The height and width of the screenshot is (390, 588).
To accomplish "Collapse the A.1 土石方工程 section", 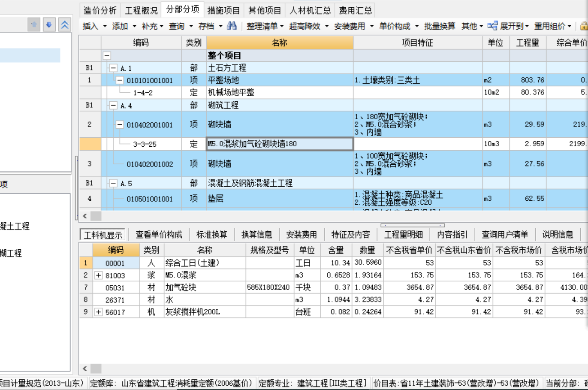I will tap(113, 68).
